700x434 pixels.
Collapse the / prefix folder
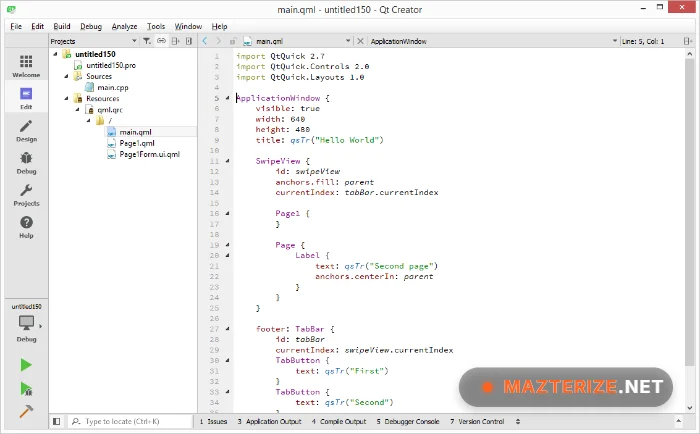tap(89, 121)
